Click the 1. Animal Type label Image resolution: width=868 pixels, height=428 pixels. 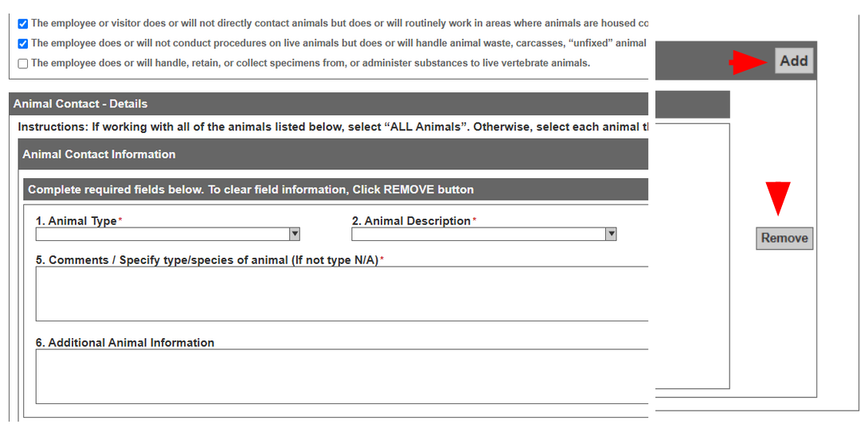pyautogui.click(x=76, y=221)
